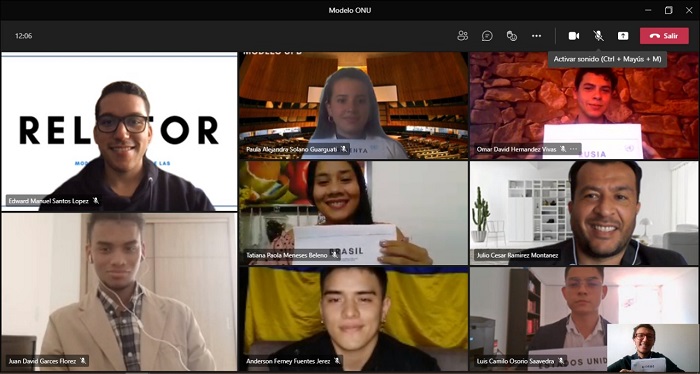700x374 pixels.
Task: Click the share content icon
Action: click(x=623, y=36)
